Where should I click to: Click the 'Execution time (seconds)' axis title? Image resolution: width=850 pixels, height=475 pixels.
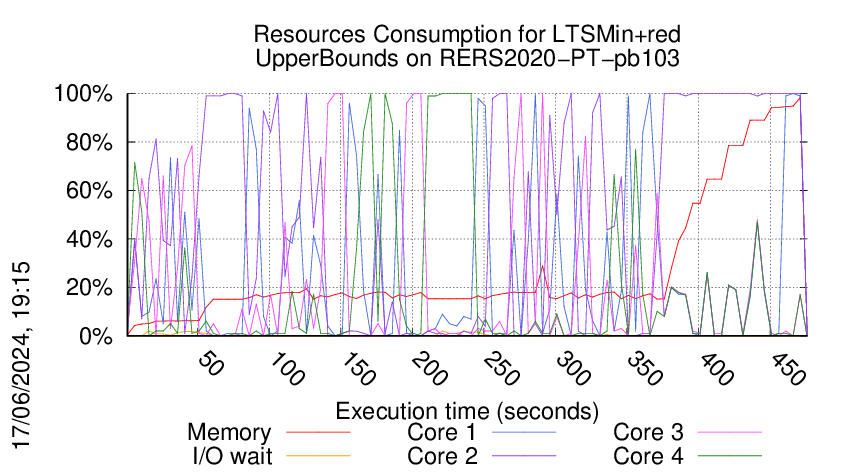tap(467, 412)
